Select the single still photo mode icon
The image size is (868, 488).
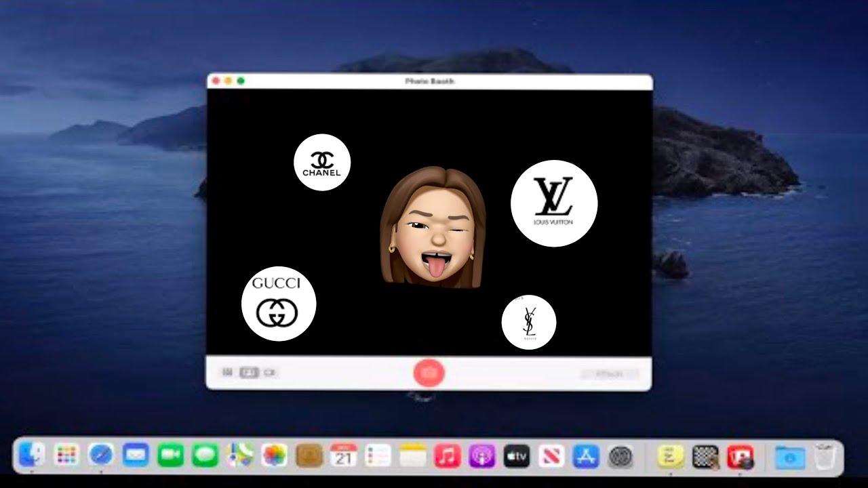pyautogui.click(x=249, y=372)
